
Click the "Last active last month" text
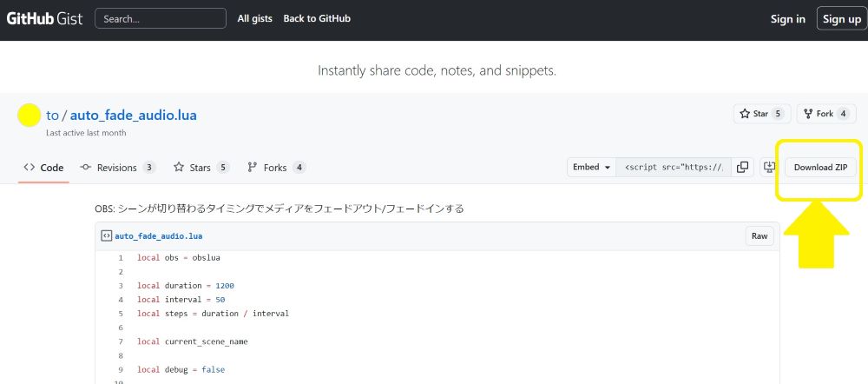click(x=86, y=133)
